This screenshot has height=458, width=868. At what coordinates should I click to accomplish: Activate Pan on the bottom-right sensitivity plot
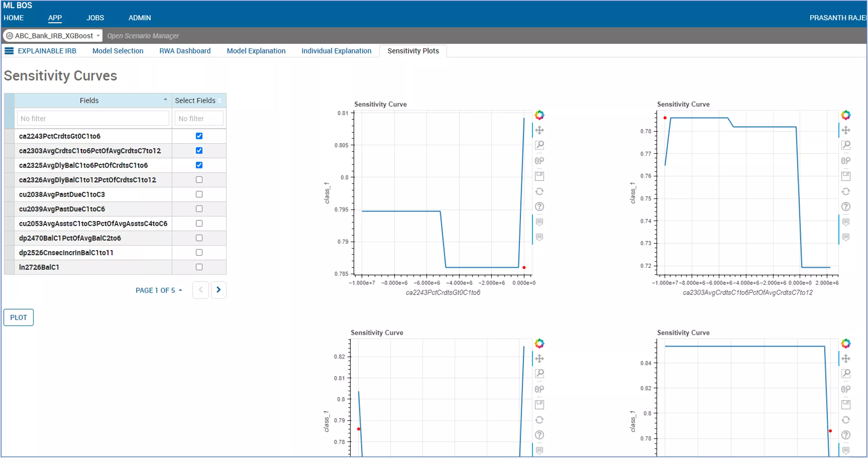(846, 358)
